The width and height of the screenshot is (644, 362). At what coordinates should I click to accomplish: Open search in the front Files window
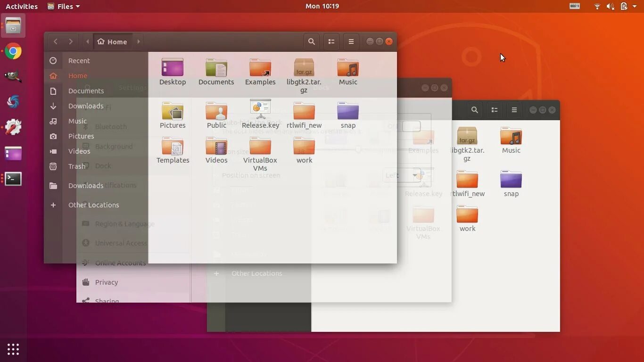point(312,41)
